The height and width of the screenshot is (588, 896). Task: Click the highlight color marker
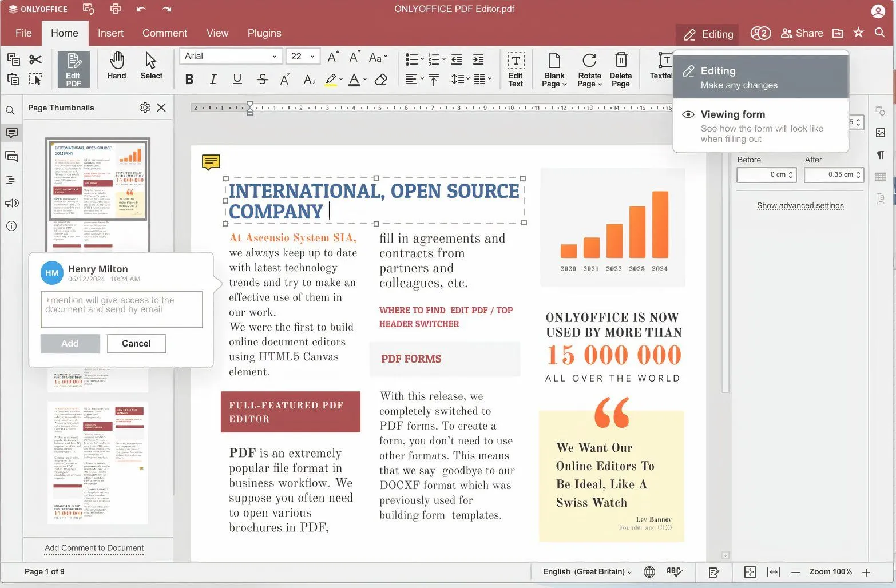click(331, 80)
